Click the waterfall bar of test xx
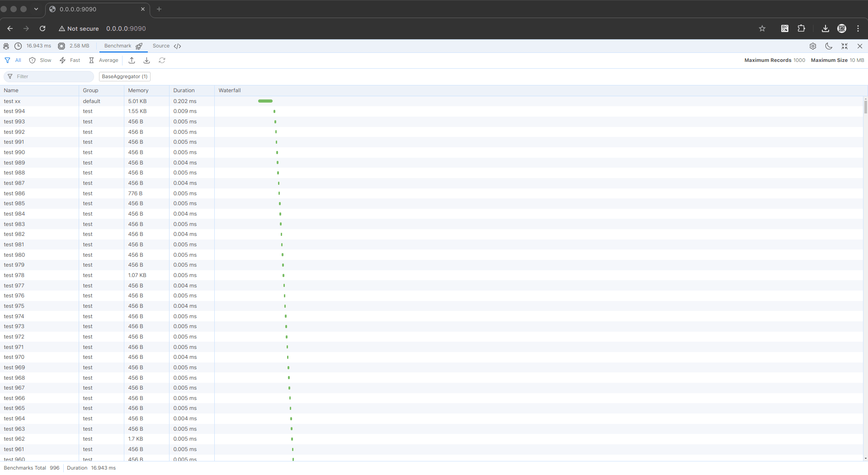 265,101
